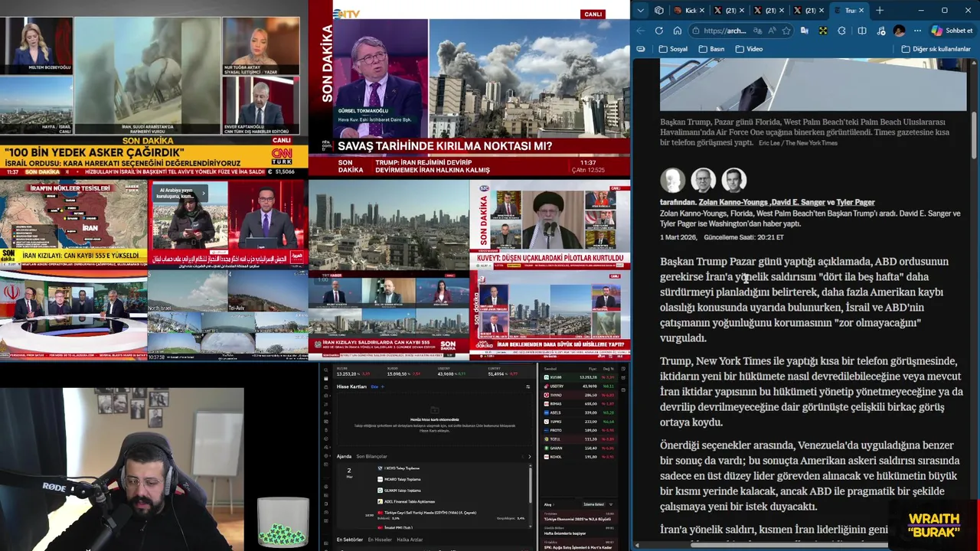The width and height of the screenshot is (980, 551).
Task: Select the ASELS row in the watchlist
Action: click(x=579, y=412)
